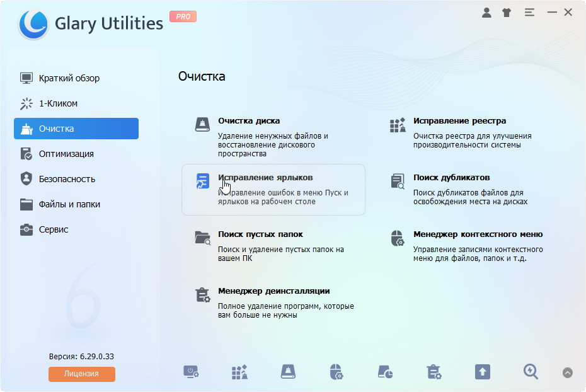Click the Поиск дубликатов document-search icon
This screenshot has width=586, height=392.
pos(398,182)
